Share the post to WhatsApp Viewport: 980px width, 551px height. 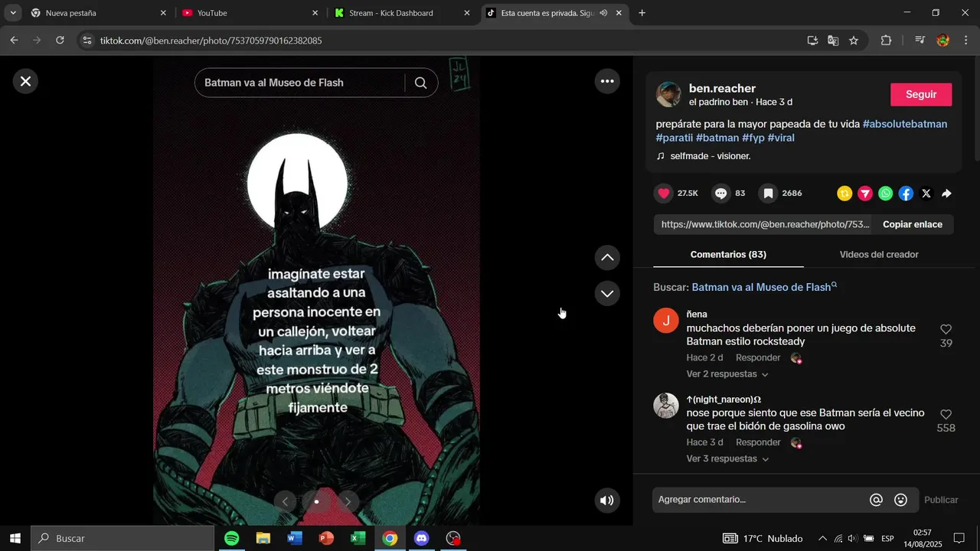886,194
